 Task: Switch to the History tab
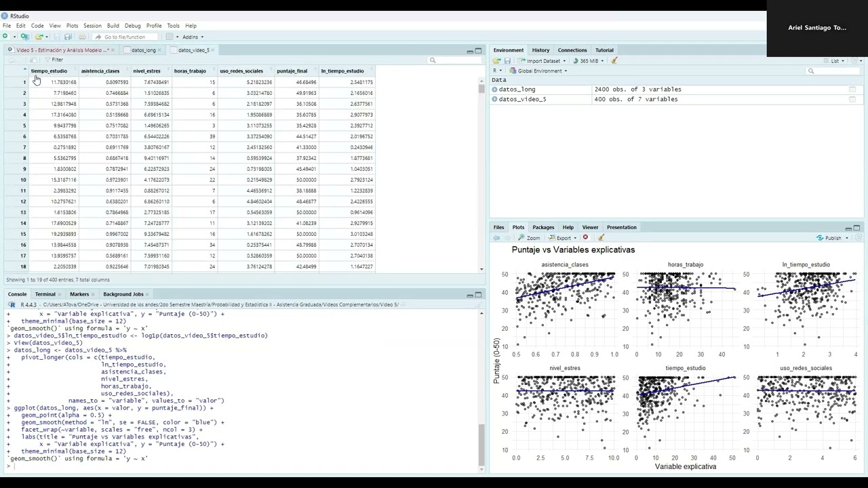(540, 50)
